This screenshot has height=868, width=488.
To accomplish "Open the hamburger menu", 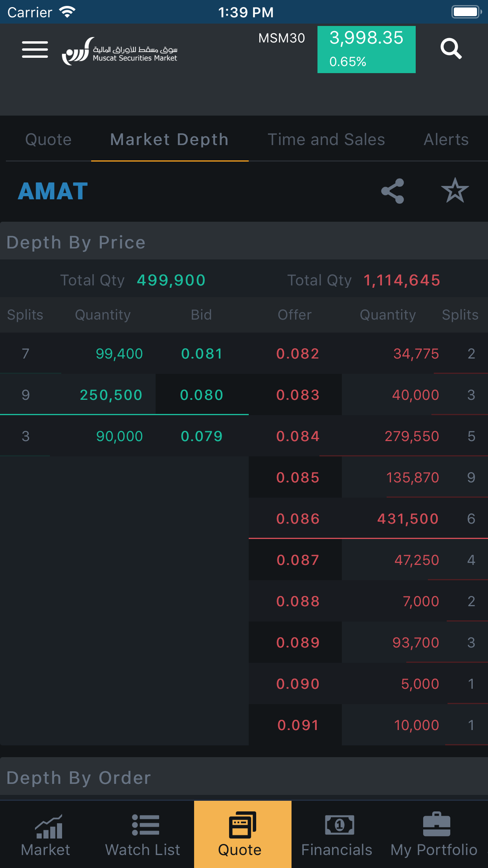I will [35, 50].
